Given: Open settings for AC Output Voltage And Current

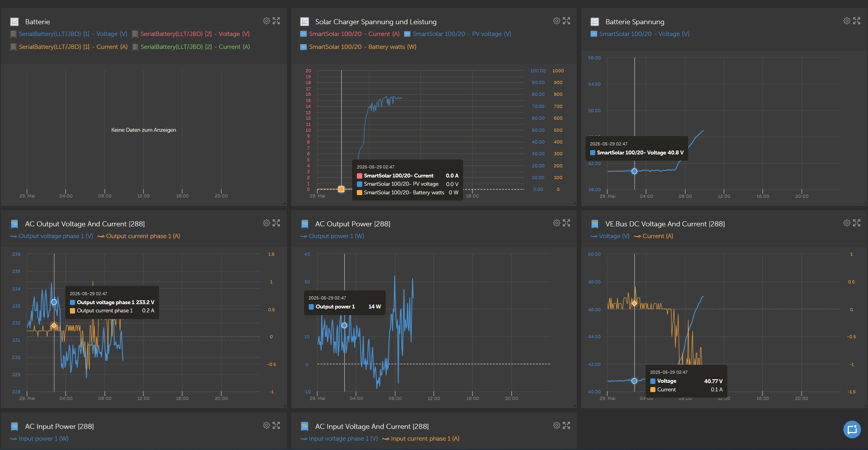Looking at the screenshot, I should tap(267, 223).
